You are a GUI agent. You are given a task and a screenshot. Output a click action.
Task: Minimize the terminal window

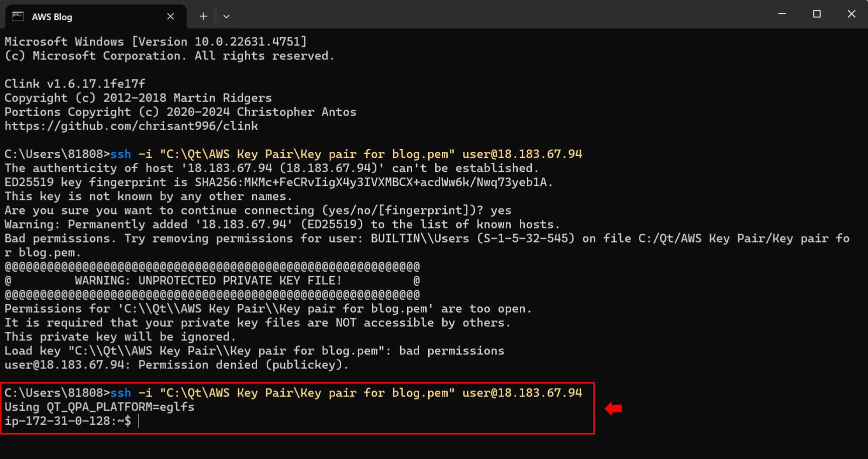click(x=782, y=14)
